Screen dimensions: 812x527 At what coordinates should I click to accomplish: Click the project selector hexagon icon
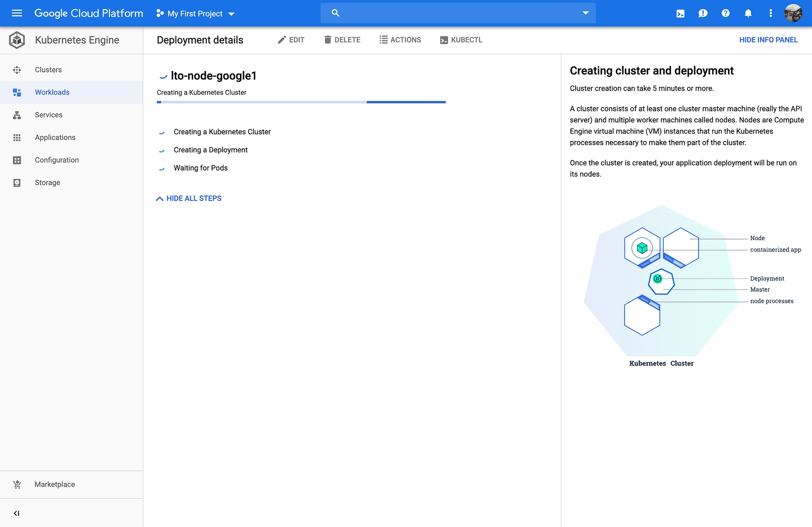pos(160,13)
